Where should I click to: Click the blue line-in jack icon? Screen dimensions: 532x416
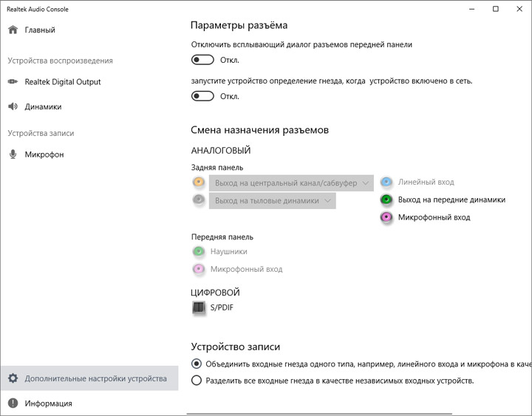pos(386,182)
